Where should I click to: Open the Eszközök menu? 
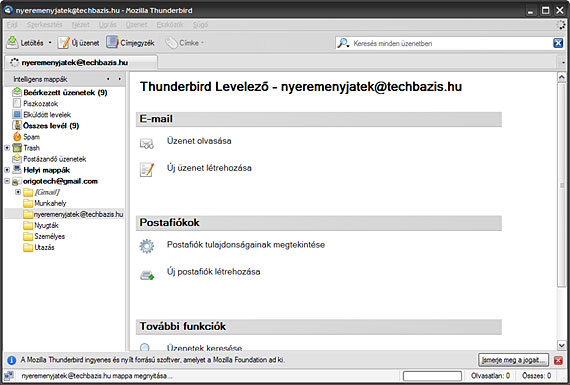click(170, 25)
